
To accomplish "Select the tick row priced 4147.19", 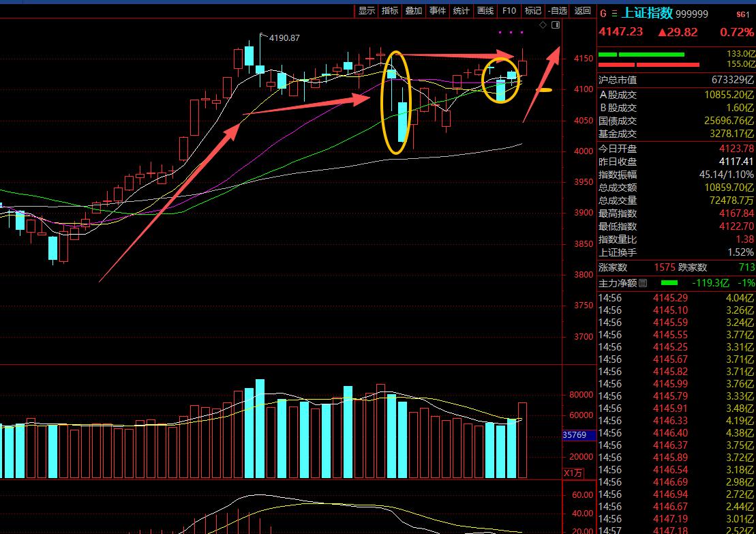I will coord(676,519).
